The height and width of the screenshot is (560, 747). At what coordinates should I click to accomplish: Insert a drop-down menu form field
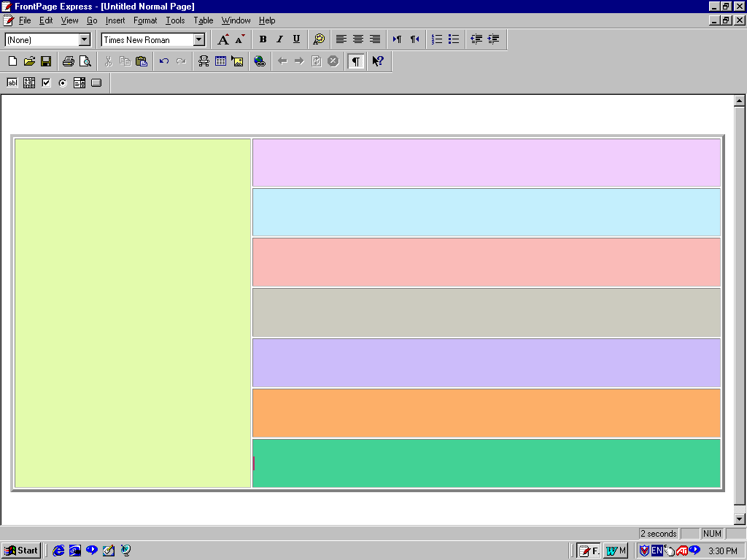(x=80, y=83)
